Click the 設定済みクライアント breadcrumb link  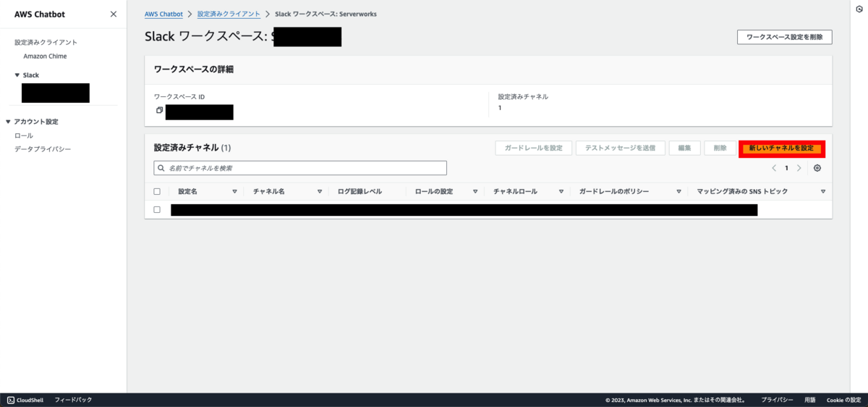[229, 14]
